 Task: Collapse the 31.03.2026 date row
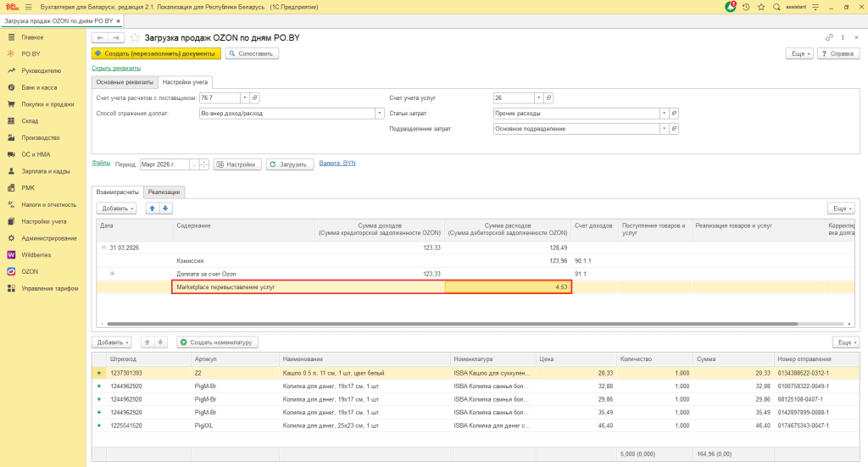(103, 247)
